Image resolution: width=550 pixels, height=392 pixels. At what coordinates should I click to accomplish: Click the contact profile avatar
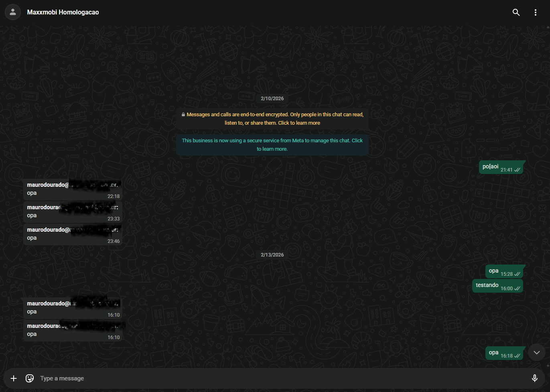coord(13,12)
